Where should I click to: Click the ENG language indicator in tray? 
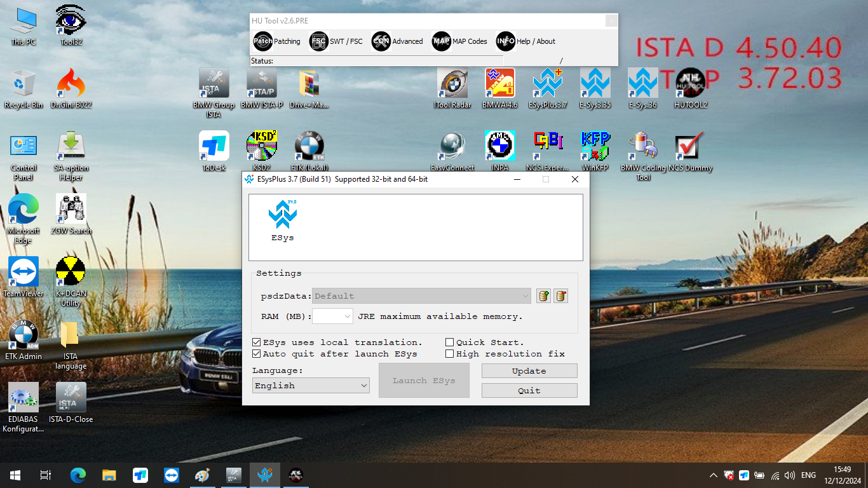point(808,475)
